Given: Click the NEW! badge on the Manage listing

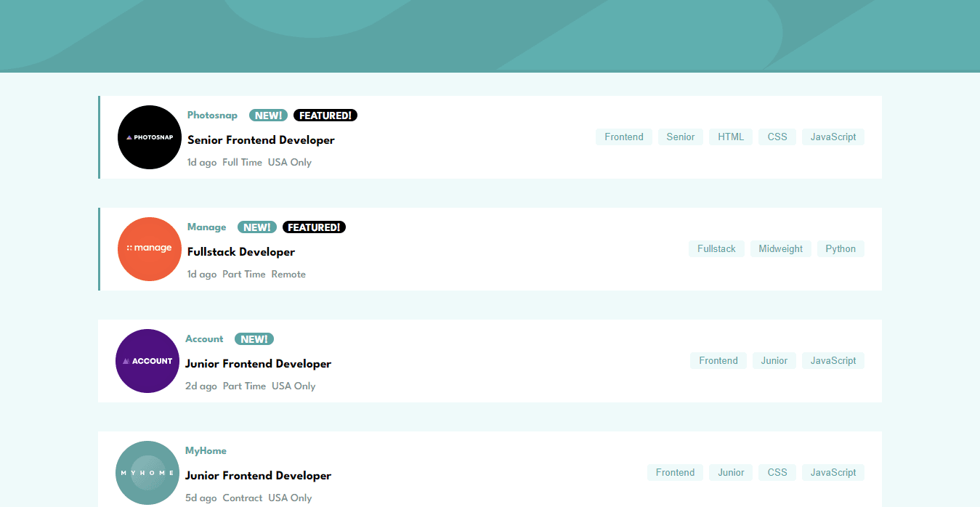Looking at the screenshot, I should [x=256, y=227].
